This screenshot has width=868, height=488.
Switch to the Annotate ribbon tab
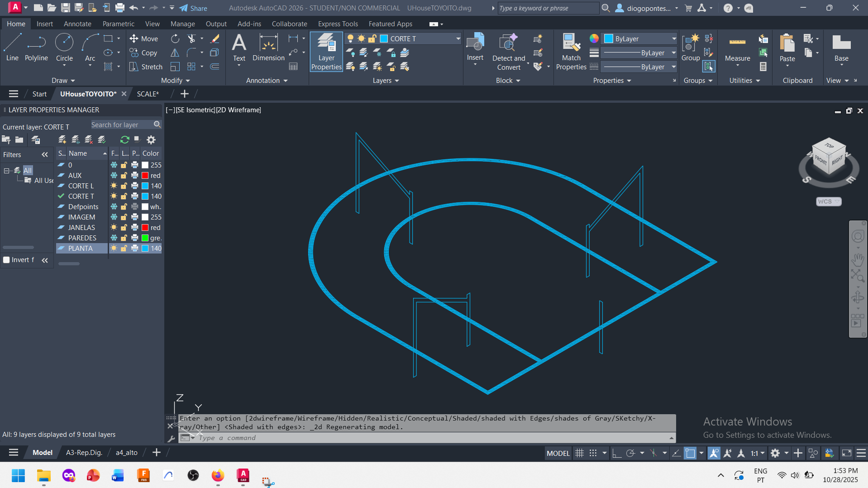coord(77,24)
